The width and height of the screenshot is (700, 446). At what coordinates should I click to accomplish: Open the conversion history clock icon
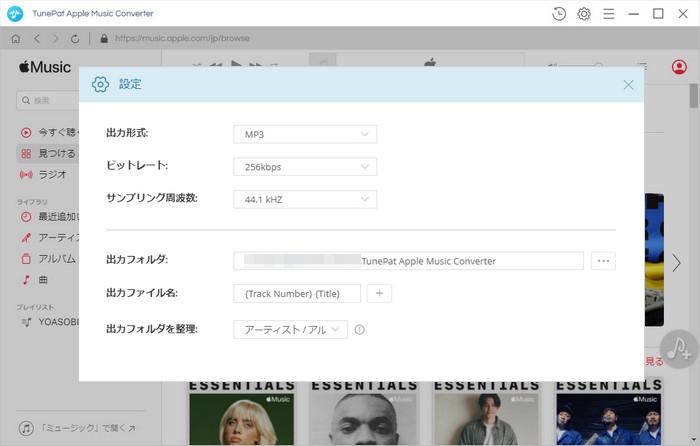pyautogui.click(x=558, y=14)
